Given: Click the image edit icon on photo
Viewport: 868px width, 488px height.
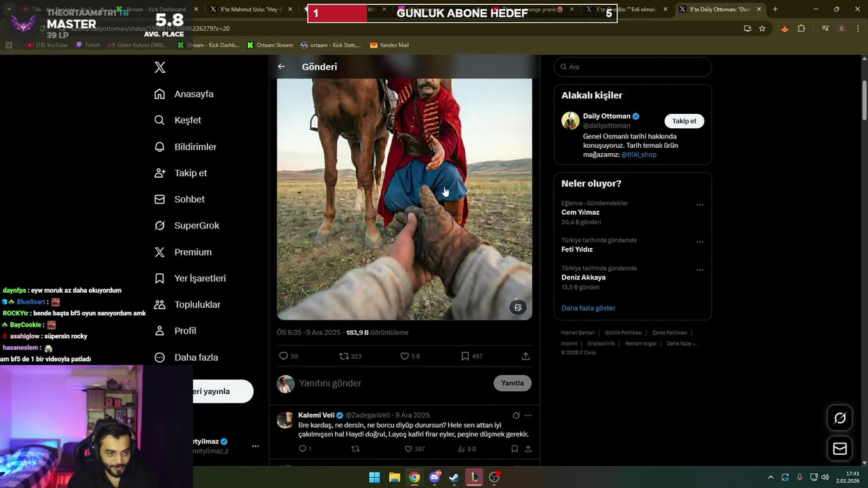Looking at the screenshot, I should click(x=518, y=308).
